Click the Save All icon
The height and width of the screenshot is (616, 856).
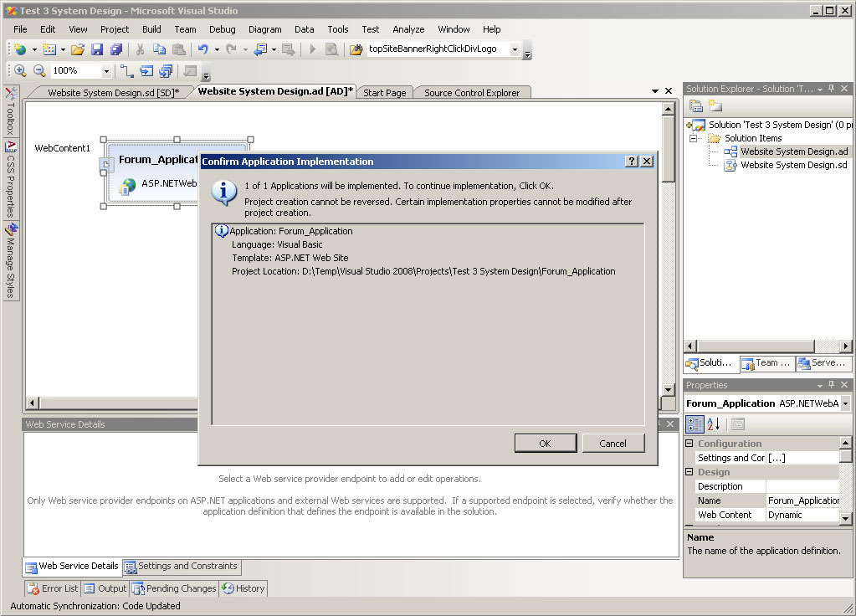coord(115,49)
